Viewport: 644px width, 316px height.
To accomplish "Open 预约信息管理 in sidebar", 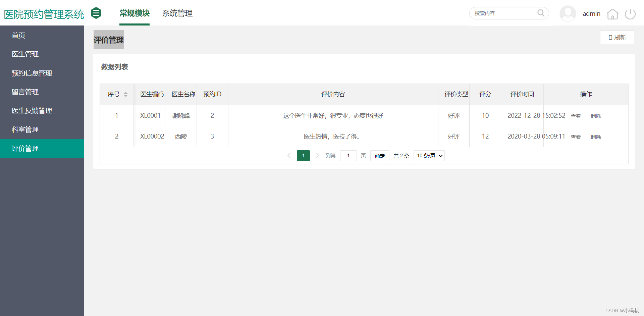I will [x=42, y=73].
